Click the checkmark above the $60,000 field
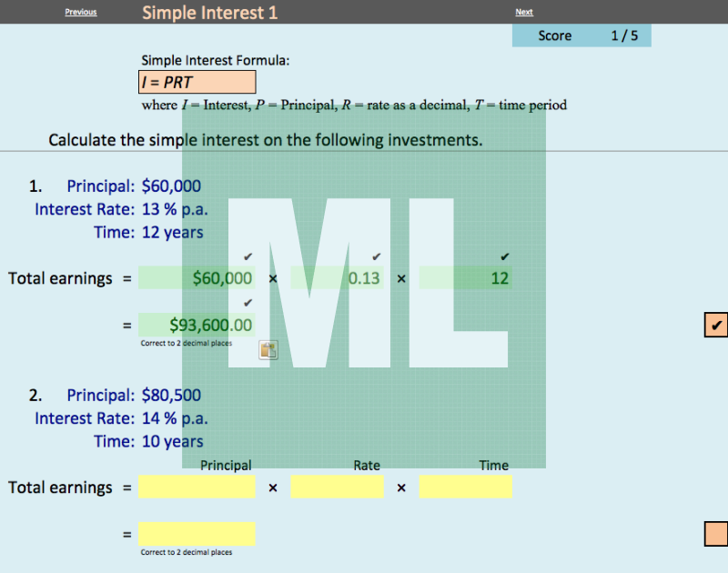 [248, 257]
